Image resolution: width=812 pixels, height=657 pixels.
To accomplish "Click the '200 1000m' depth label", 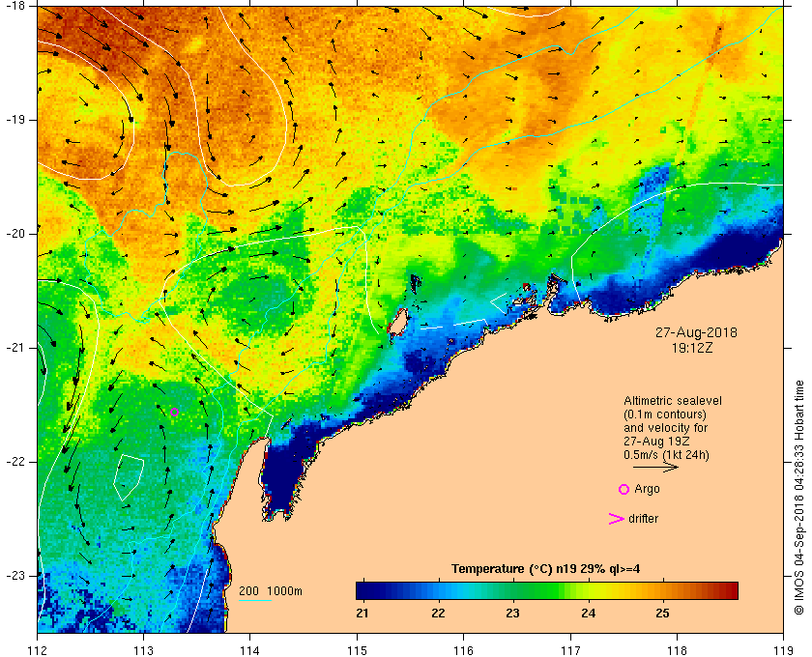I will tap(271, 591).
